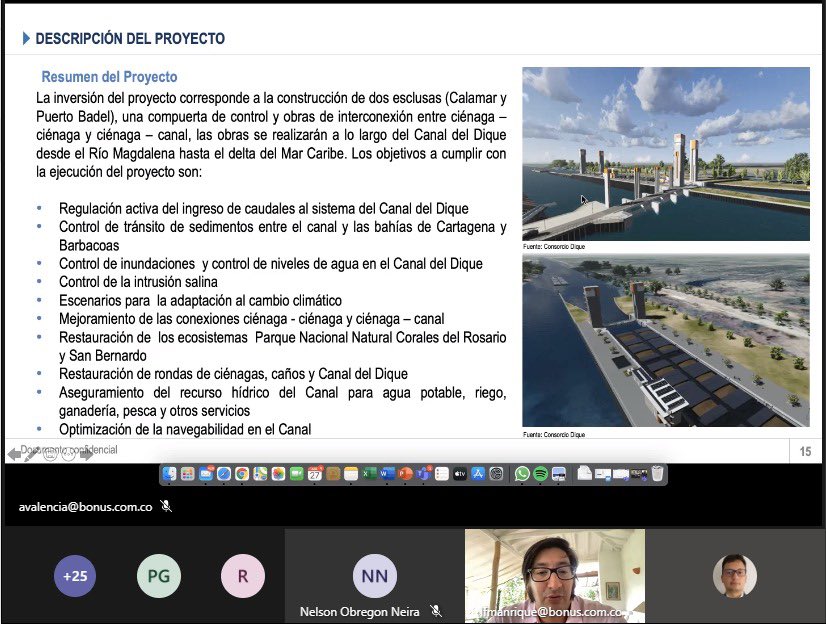Click jfmanrique's video tile
Viewport: 826px width, 624px height.
point(555,576)
